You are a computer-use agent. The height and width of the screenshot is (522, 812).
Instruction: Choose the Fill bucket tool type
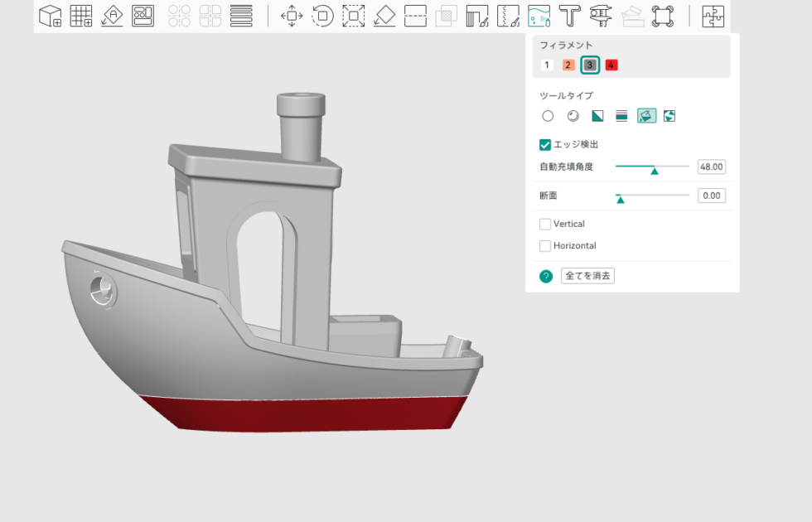[x=646, y=116]
